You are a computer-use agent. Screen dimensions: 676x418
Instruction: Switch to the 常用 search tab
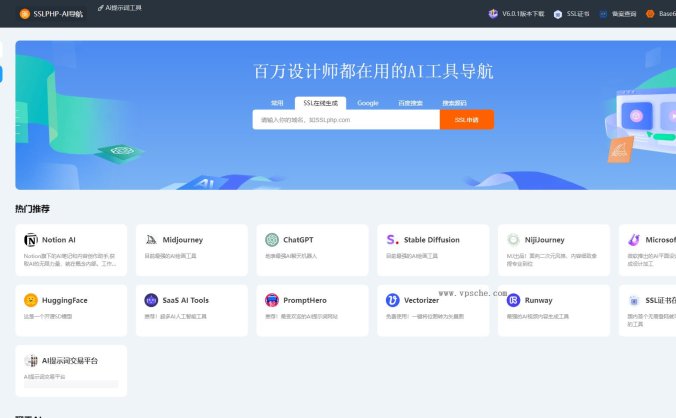pyautogui.click(x=277, y=103)
